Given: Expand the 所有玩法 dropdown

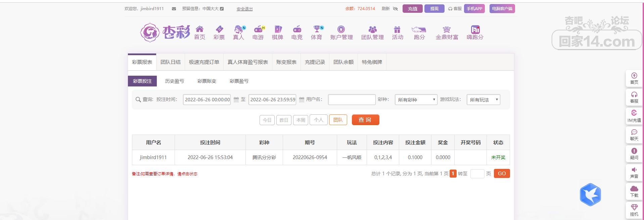Looking at the screenshot, I should 483,100.
